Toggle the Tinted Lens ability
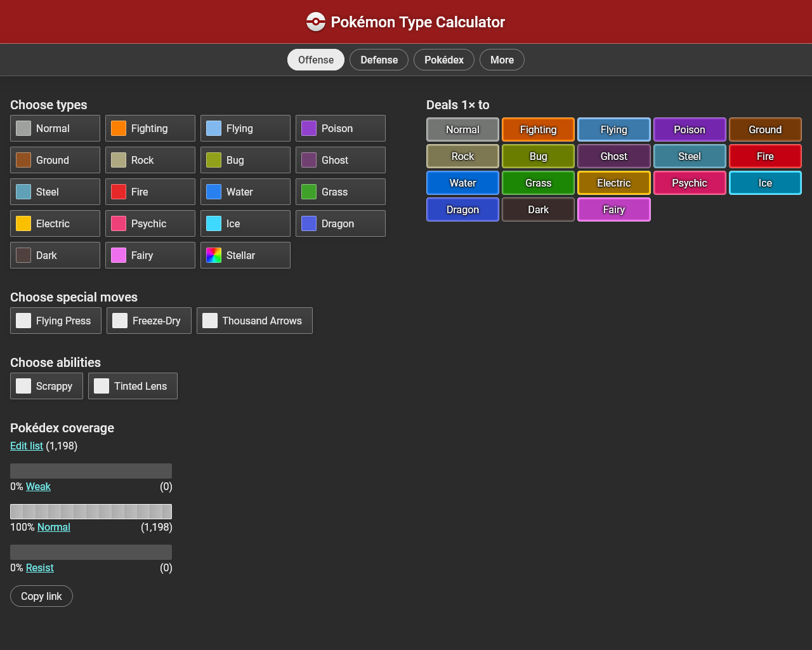The height and width of the screenshot is (650, 812). 101,386
